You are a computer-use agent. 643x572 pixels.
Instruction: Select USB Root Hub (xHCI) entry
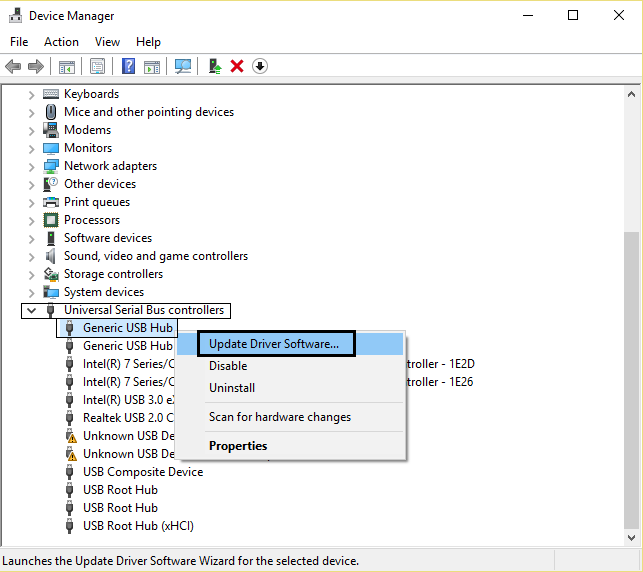138,526
